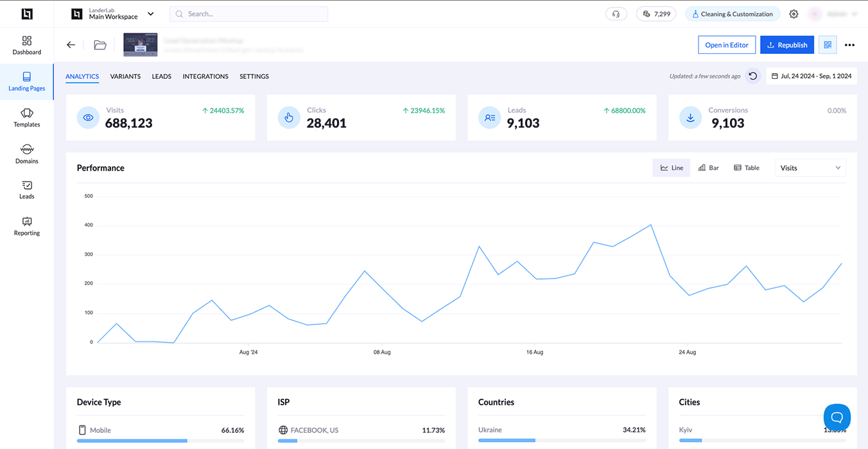Expand the Main Workspace switcher

point(150,13)
